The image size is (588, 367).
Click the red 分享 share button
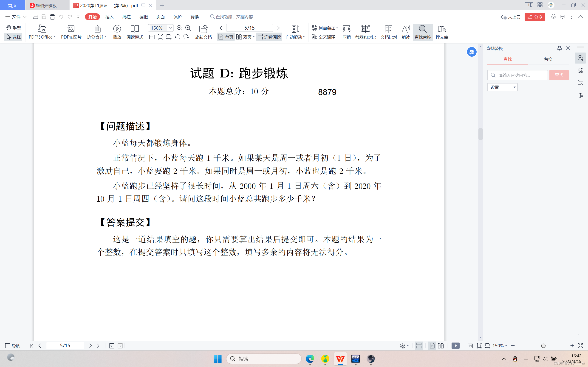click(534, 17)
